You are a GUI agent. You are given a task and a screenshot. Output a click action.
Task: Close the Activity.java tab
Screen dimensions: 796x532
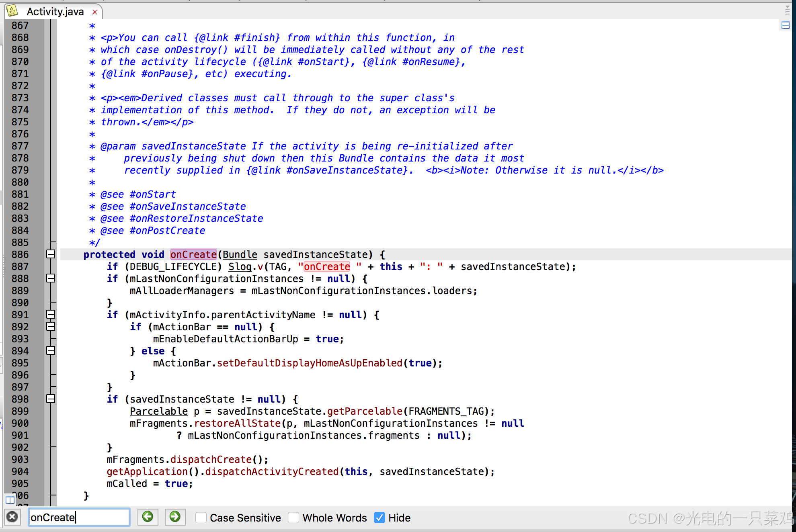[95, 12]
